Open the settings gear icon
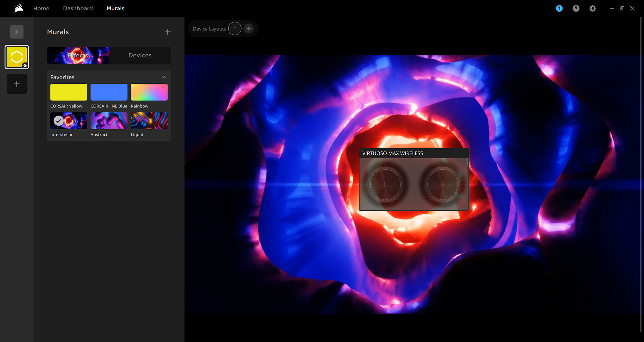The width and height of the screenshot is (644, 342). pyautogui.click(x=593, y=8)
